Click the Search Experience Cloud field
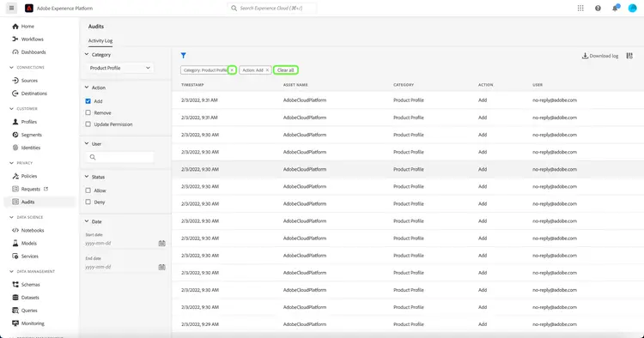This screenshot has width=644, height=338. pyautogui.click(x=271, y=9)
